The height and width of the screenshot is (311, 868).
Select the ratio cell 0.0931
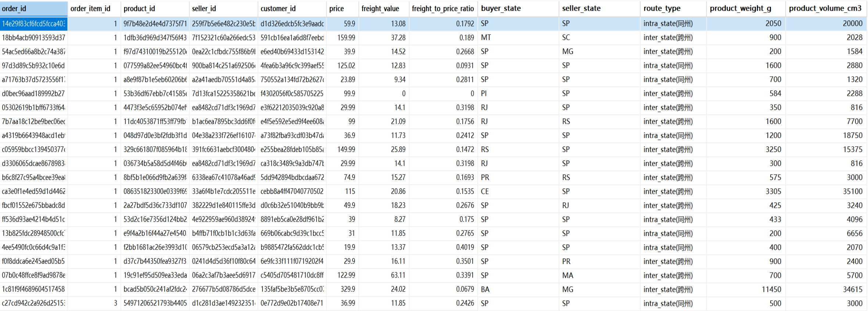[x=443, y=65]
